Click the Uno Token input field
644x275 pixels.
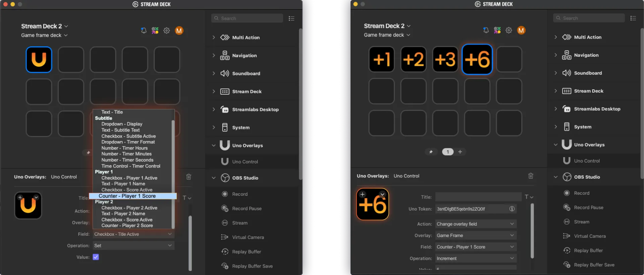coord(476,209)
